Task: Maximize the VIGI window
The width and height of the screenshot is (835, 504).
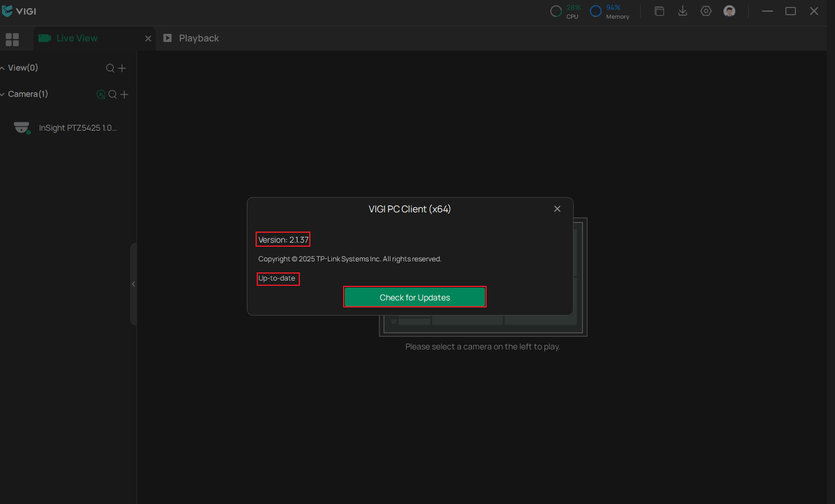Action: (791, 11)
